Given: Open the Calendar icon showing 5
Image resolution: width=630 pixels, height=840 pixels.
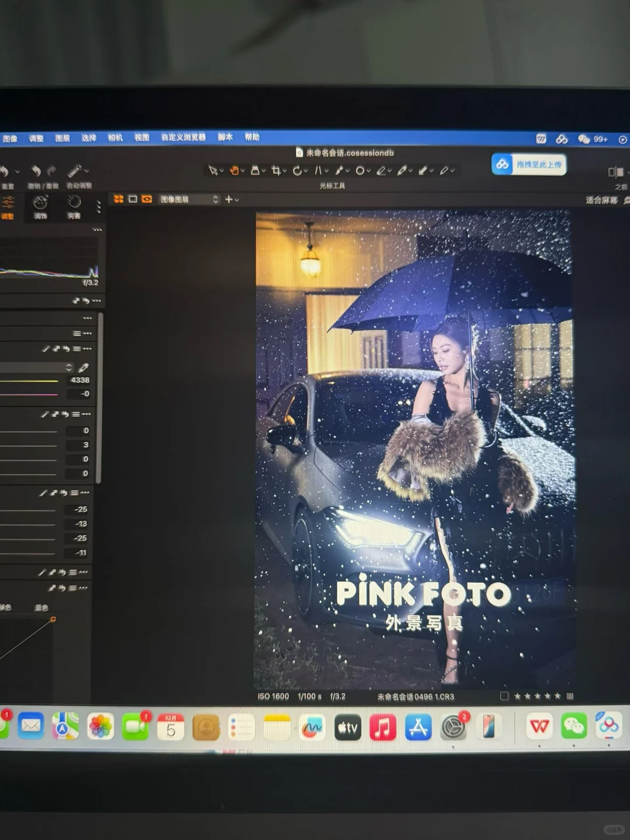Looking at the screenshot, I should coord(170,727).
